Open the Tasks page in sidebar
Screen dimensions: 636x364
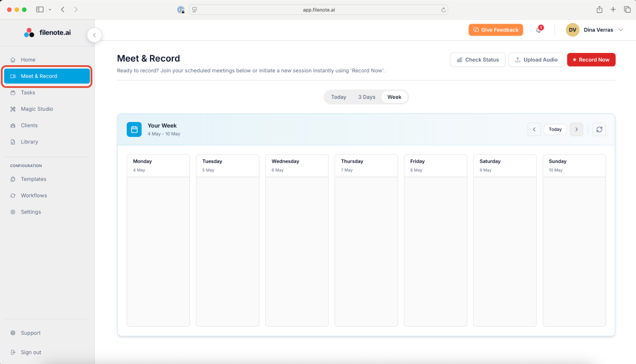[x=28, y=93]
